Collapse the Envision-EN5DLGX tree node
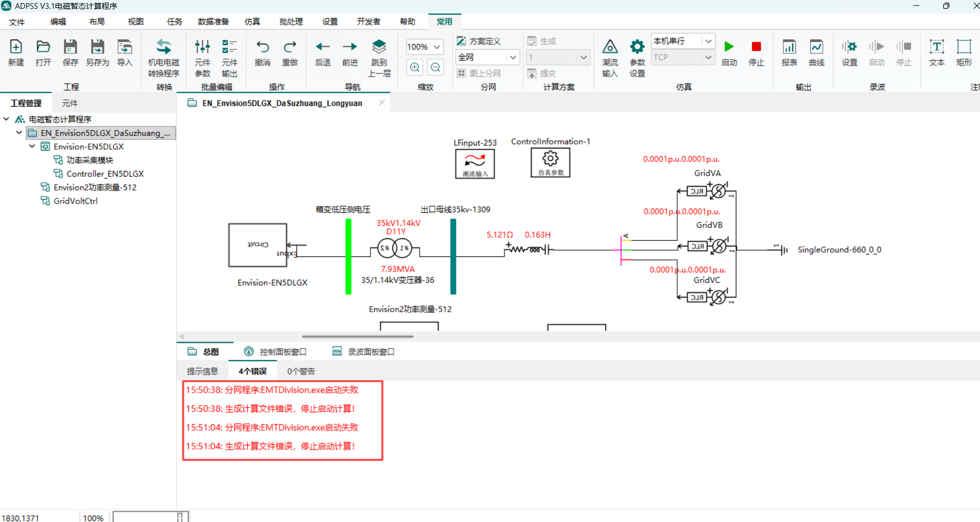 click(x=32, y=147)
